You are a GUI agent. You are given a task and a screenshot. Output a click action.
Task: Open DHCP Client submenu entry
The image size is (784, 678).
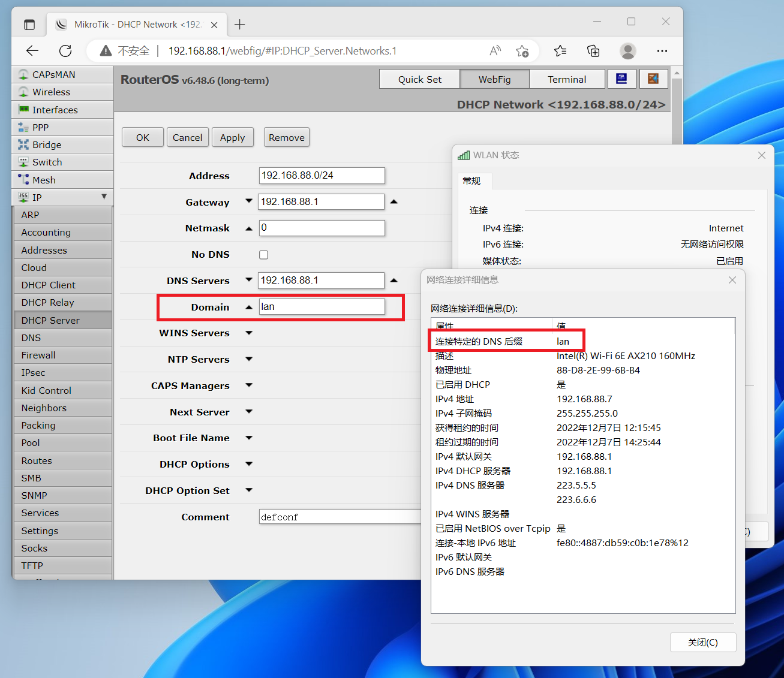(63, 285)
